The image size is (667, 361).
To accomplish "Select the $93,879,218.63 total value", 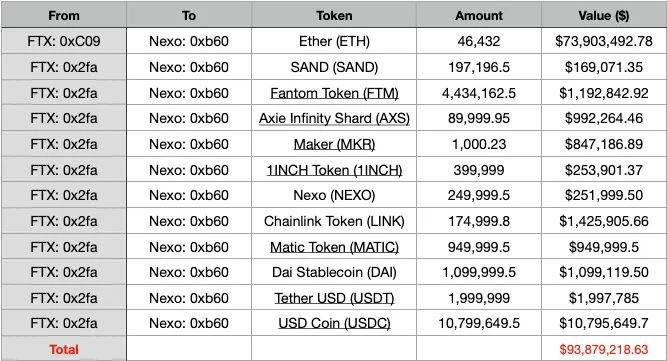I will [x=604, y=349].
